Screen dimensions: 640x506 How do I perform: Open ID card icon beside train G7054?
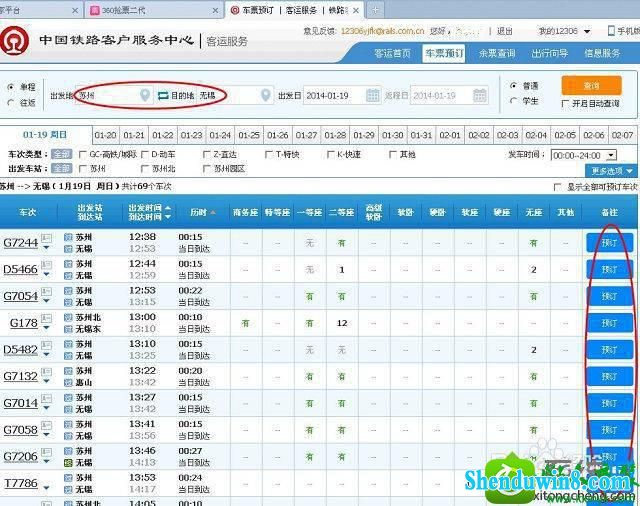(x=47, y=291)
